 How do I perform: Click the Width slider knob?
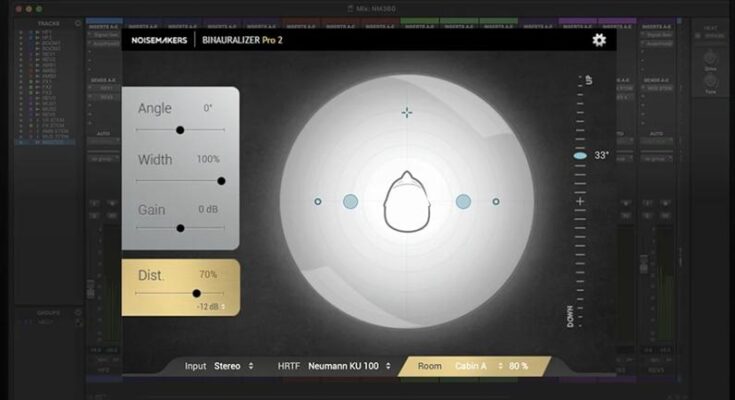tap(221, 181)
